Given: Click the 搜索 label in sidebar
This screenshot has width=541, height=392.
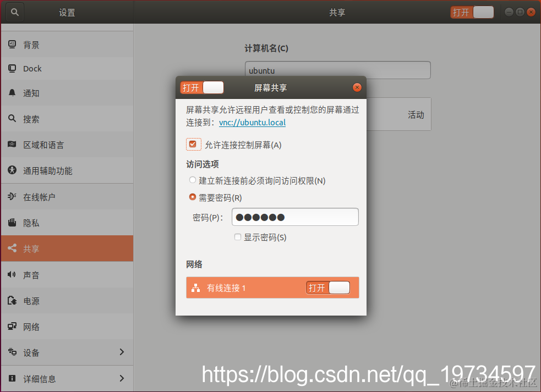Looking at the screenshot, I should tap(31, 119).
